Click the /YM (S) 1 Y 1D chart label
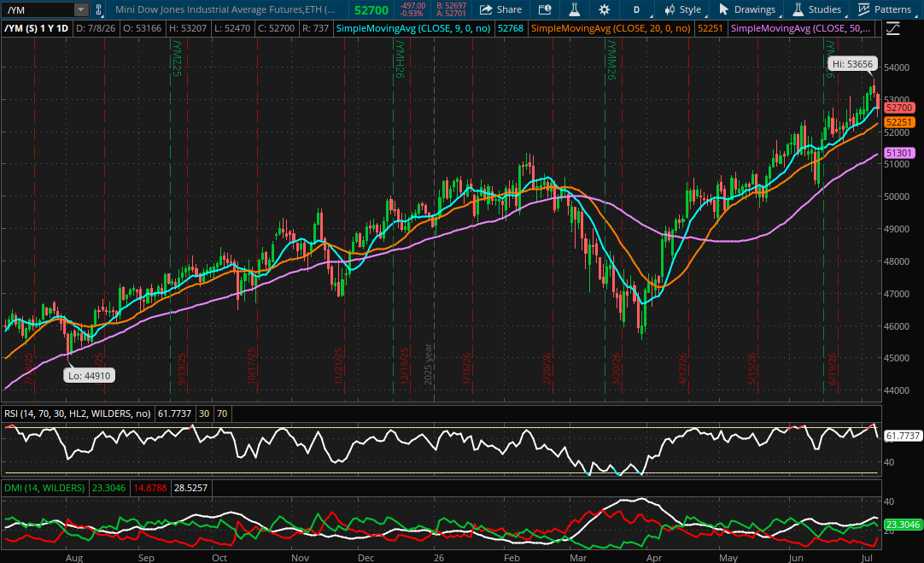924x563 pixels. coord(36,27)
